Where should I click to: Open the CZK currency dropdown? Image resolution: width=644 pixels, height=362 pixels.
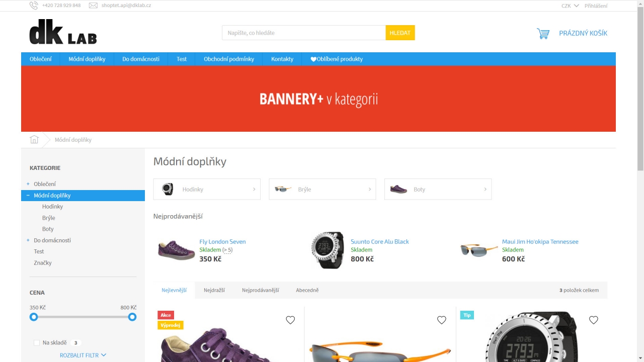pyautogui.click(x=570, y=6)
